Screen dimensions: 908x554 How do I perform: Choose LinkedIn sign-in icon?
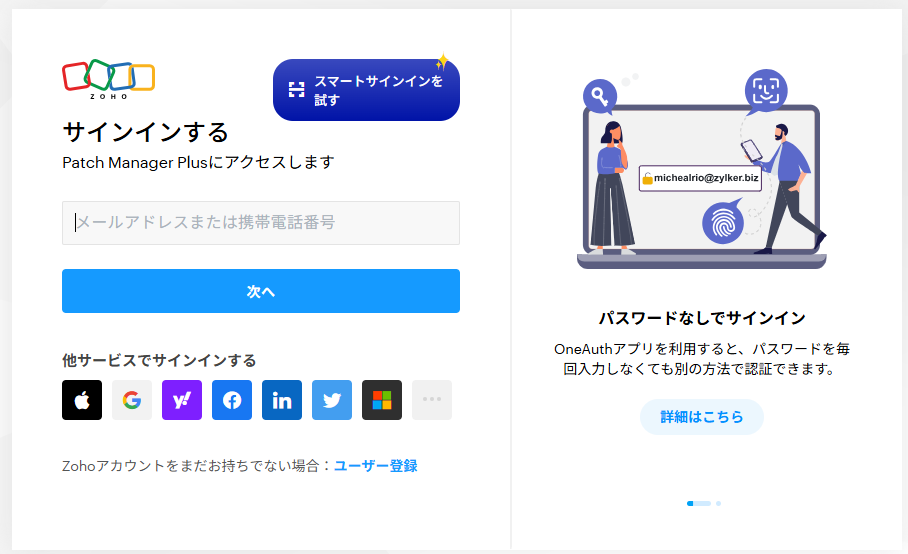point(282,400)
